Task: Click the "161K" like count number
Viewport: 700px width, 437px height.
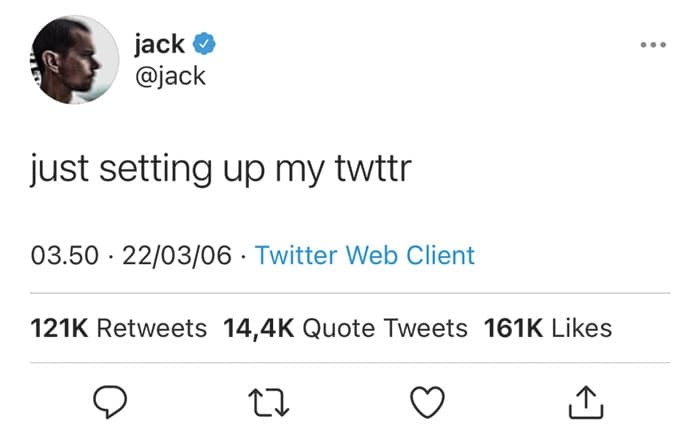Action: [513, 328]
